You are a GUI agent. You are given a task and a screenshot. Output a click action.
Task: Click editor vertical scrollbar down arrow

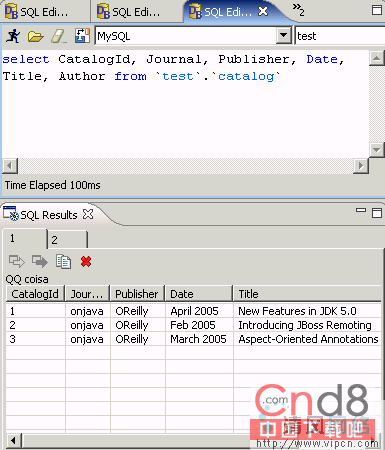click(377, 150)
